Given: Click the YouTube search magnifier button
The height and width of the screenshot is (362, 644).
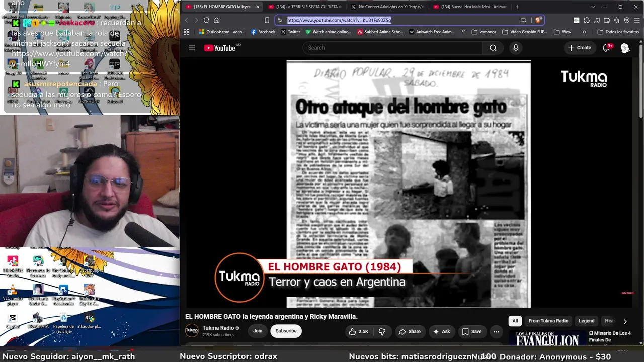Looking at the screenshot, I should 493,48.
